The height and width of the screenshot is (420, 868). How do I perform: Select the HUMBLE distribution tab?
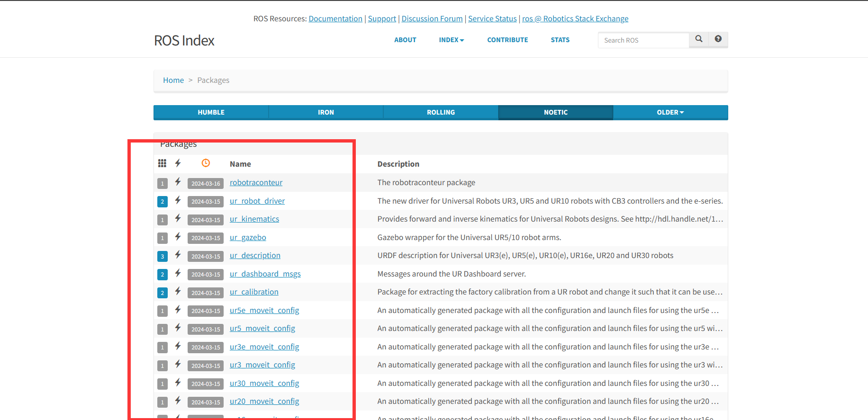tap(211, 112)
